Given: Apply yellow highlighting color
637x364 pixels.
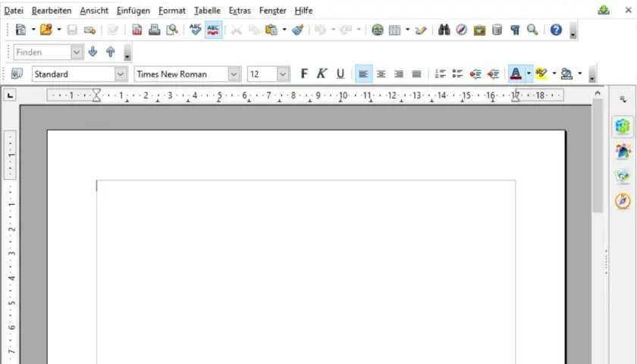Looking at the screenshot, I should click(541, 74).
